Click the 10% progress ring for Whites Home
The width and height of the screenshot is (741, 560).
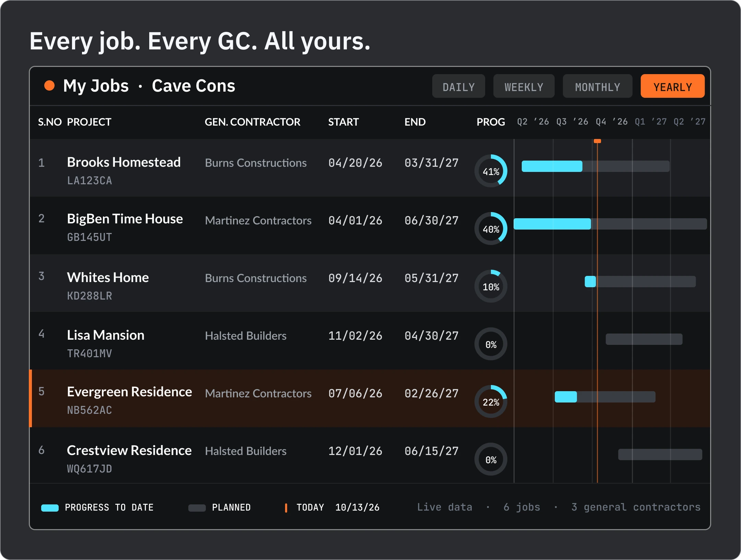click(491, 286)
